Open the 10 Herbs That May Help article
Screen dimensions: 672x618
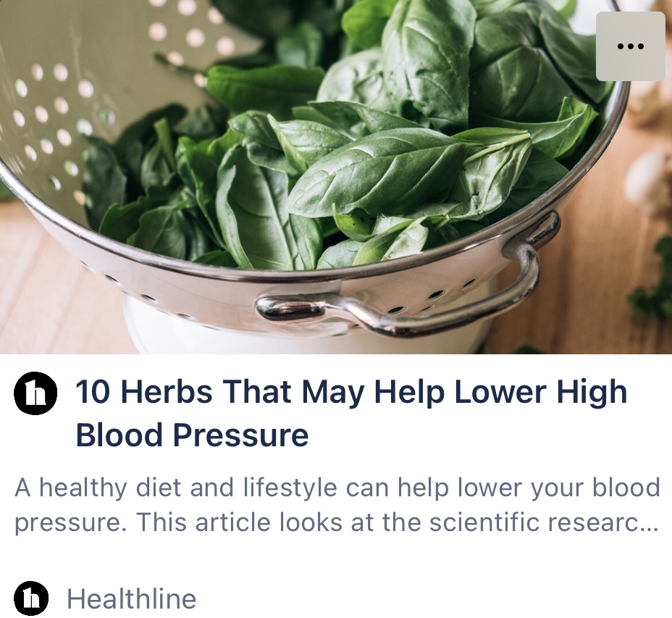(x=351, y=413)
